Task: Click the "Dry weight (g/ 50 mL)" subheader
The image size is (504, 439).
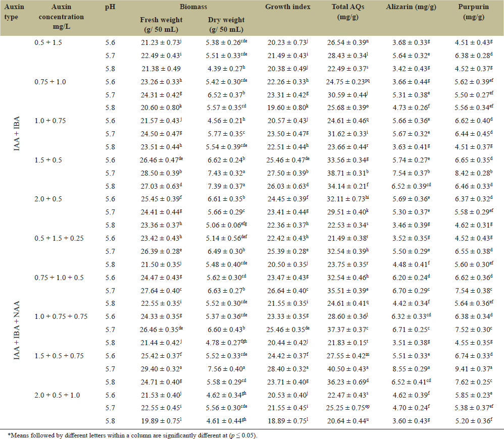Action: (226, 24)
